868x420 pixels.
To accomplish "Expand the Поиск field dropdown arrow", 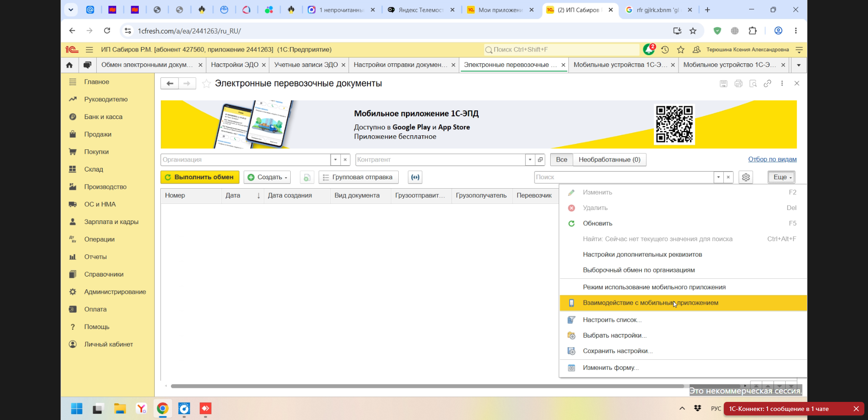I will pos(718,177).
